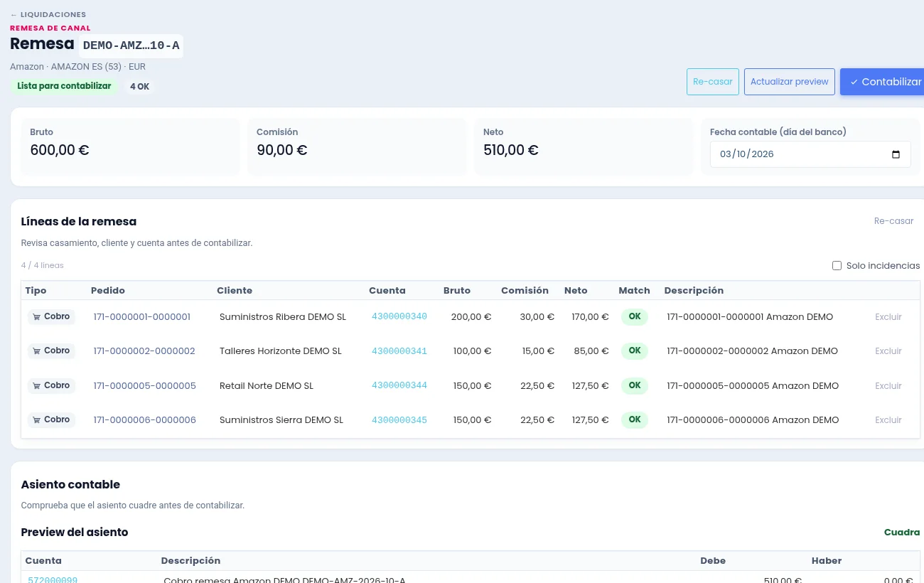The height and width of the screenshot is (583, 924).
Task: Click the cart icon for order 171-0000006-0000006
Action: click(36, 420)
